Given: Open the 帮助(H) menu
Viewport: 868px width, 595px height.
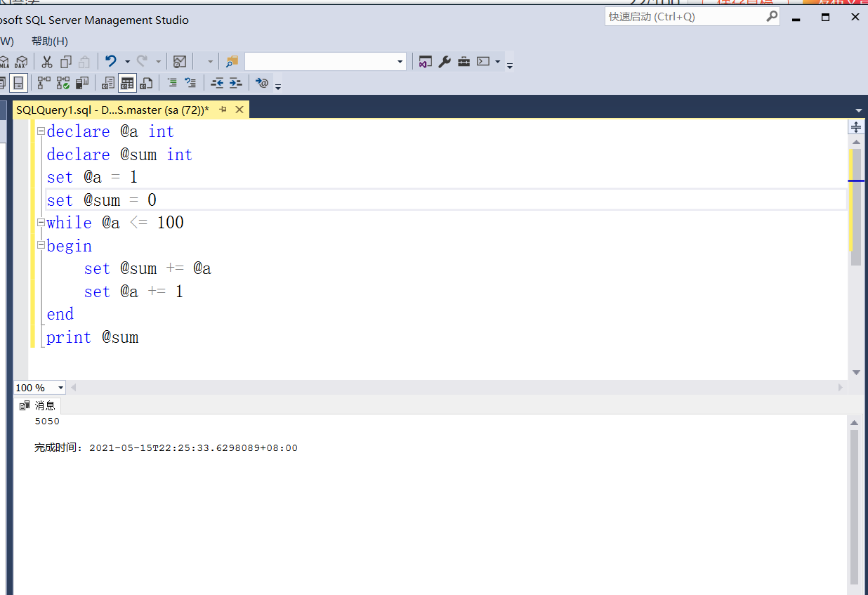Looking at the screenshot, I should click(x=50, y=41).
